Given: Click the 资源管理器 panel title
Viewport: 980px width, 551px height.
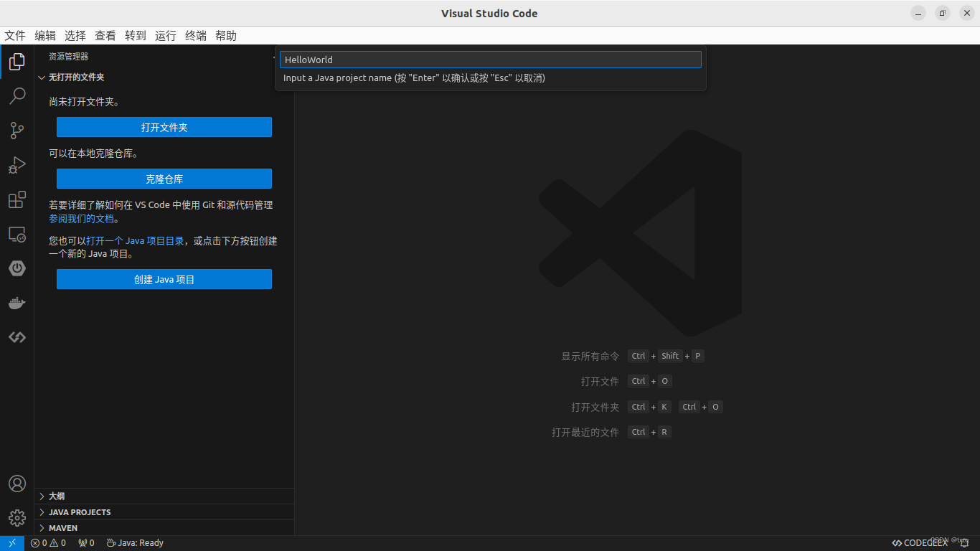Looking at the screenshot, I should pyautogui.click(x=68, y=57).
